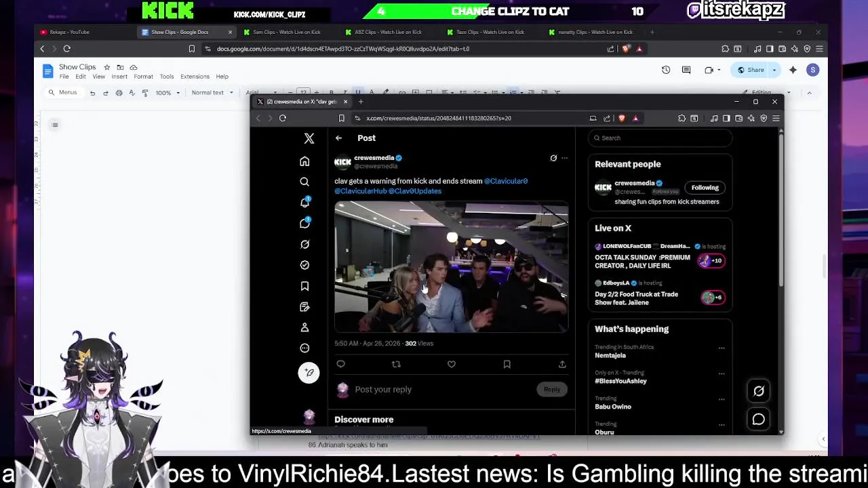Open options for #BlessYouAshley trend
The height and width of the screenshot is (488, 868).
click(722, 374)
